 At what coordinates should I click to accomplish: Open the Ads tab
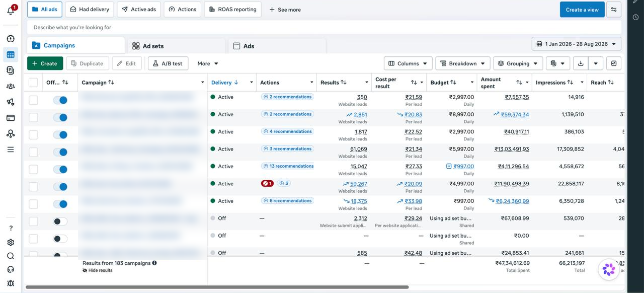pyautogui.click(x=277, y=46)
